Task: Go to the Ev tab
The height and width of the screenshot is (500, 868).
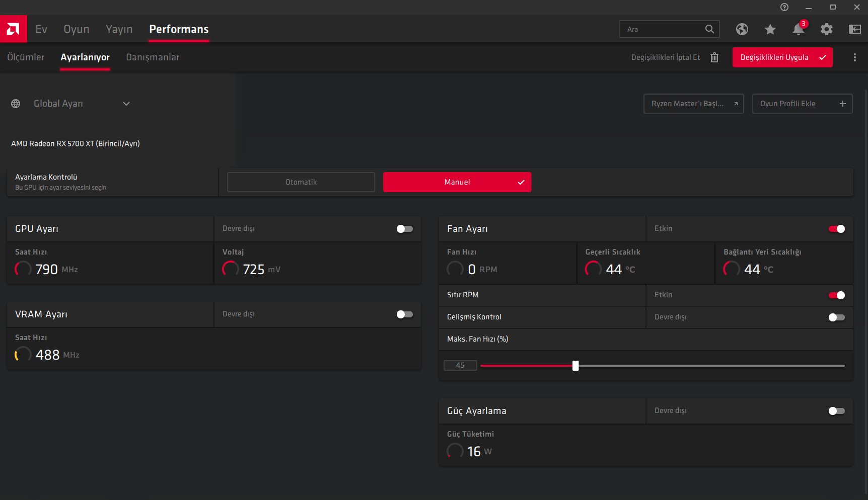Action: pos(41,29)
